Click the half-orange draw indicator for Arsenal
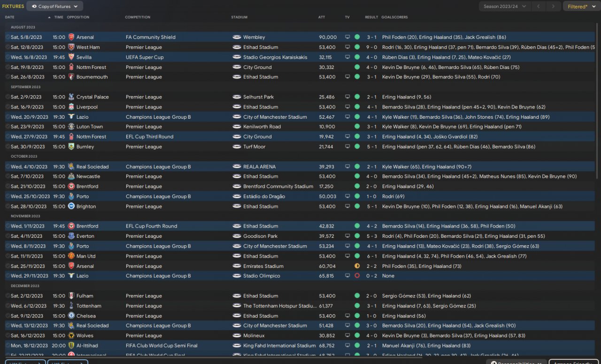The height and width of the screenshot is (364, 601). pyautogui.click(x=357, y=266)
